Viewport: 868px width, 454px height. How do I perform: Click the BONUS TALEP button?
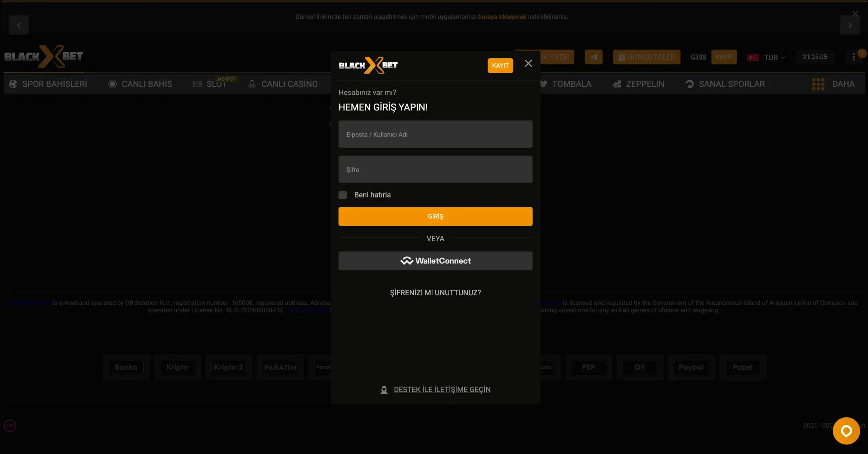point(647,57)
